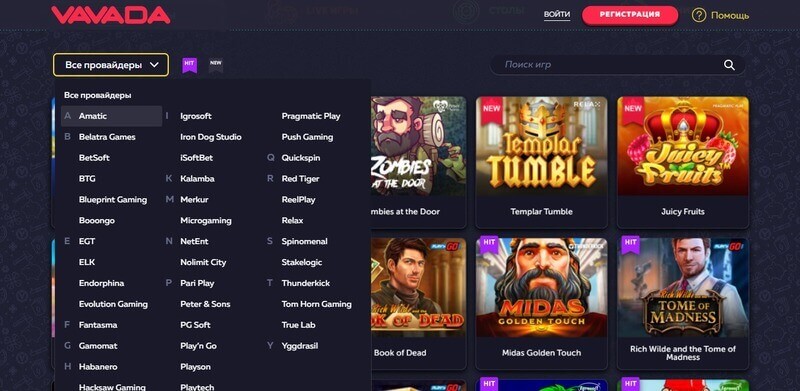Choose Pragmatic Play provider
This screenshot has height=391, width=800.
[x=311, y=116]
